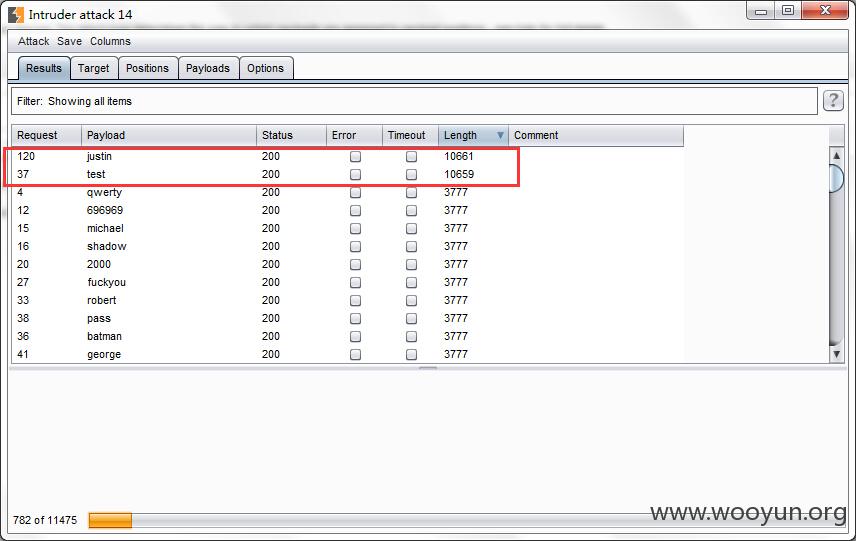The height and width of the screenshot is (541, 856).
Task: Sort by the Timeout column header
Action: 410,135
